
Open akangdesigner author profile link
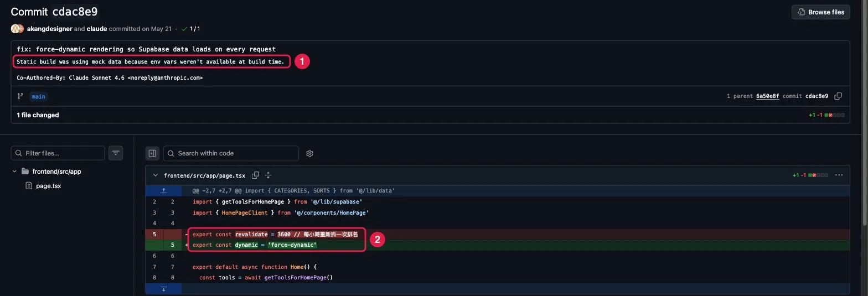point(50,29)
